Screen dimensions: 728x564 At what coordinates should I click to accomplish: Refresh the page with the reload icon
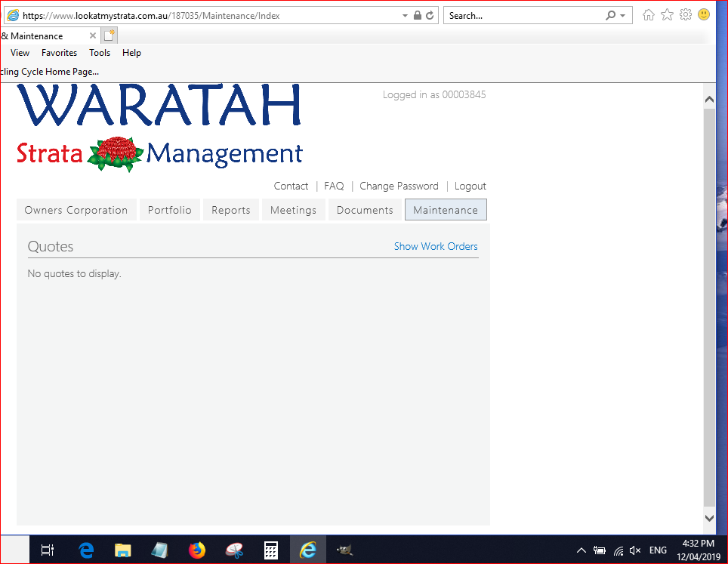click(430, 15)
